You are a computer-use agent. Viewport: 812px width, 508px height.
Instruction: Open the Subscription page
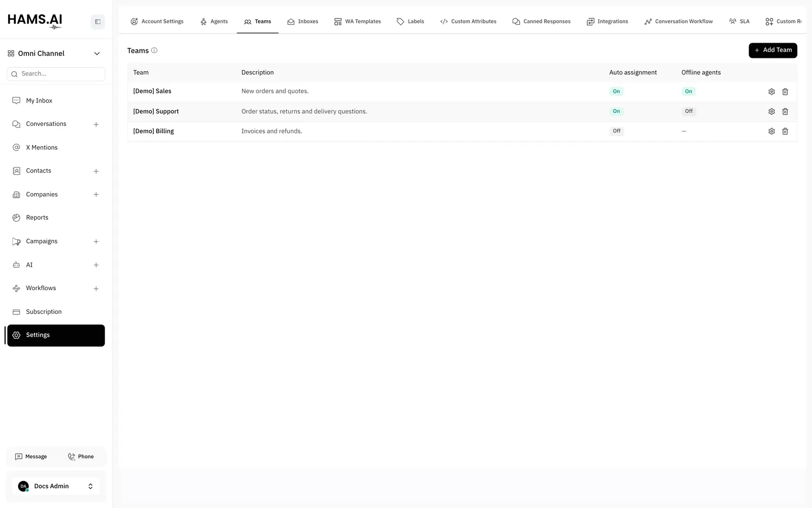tap(56, 312)
